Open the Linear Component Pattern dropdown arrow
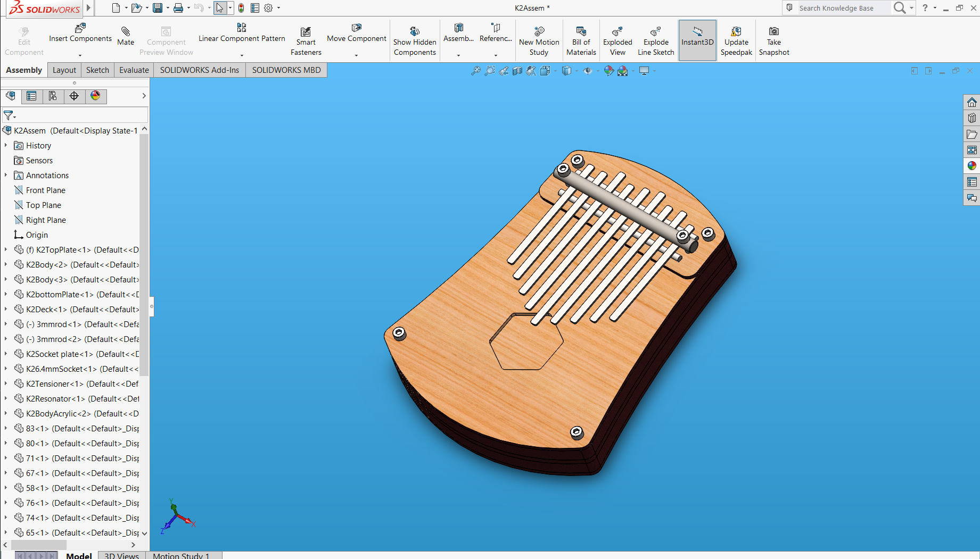Viewport: 980px width, 559px height. pyautogui.click(x=241, y=55)
